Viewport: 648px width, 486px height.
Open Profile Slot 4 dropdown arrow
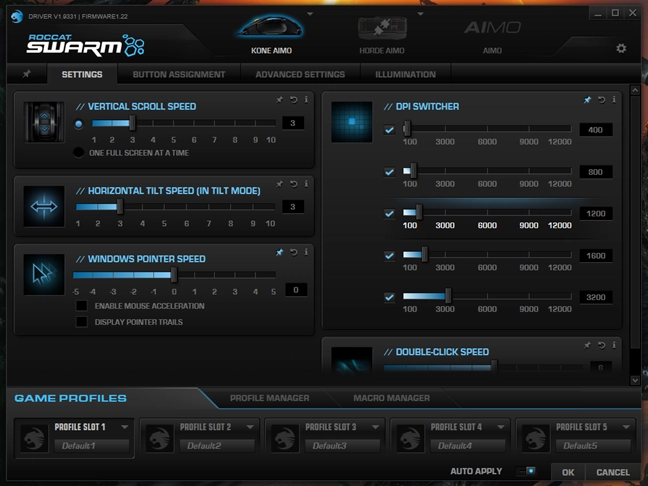[501, 427]
